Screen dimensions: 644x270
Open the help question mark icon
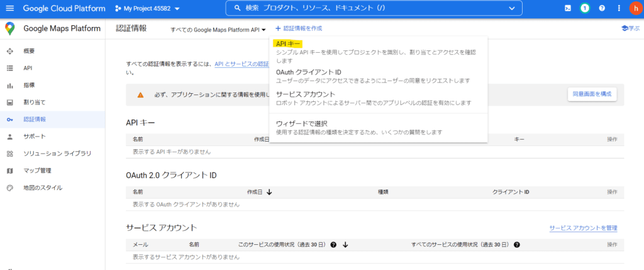602,8
